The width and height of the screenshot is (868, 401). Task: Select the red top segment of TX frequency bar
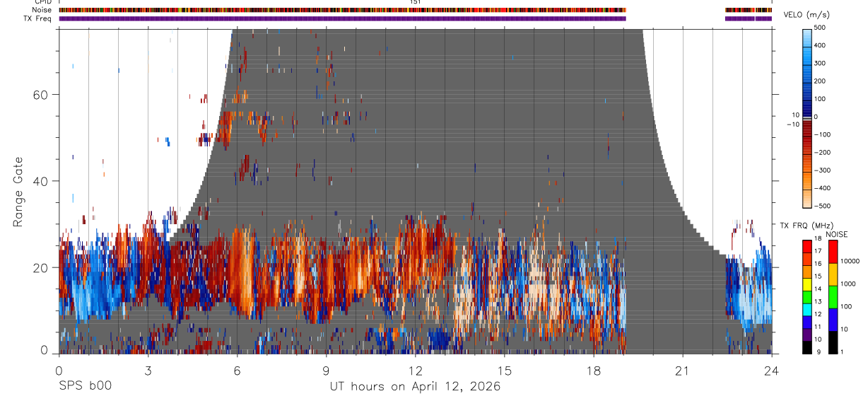pos(807,247)
